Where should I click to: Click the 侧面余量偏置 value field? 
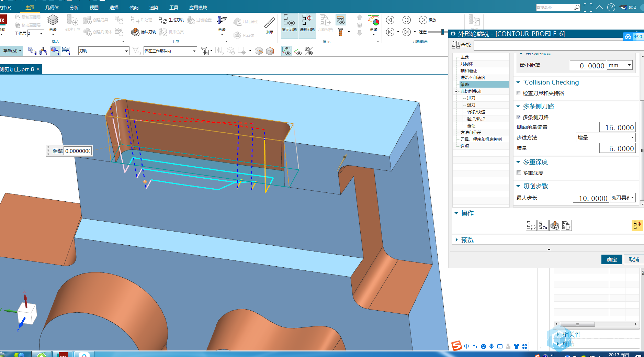tap(617, 127)
